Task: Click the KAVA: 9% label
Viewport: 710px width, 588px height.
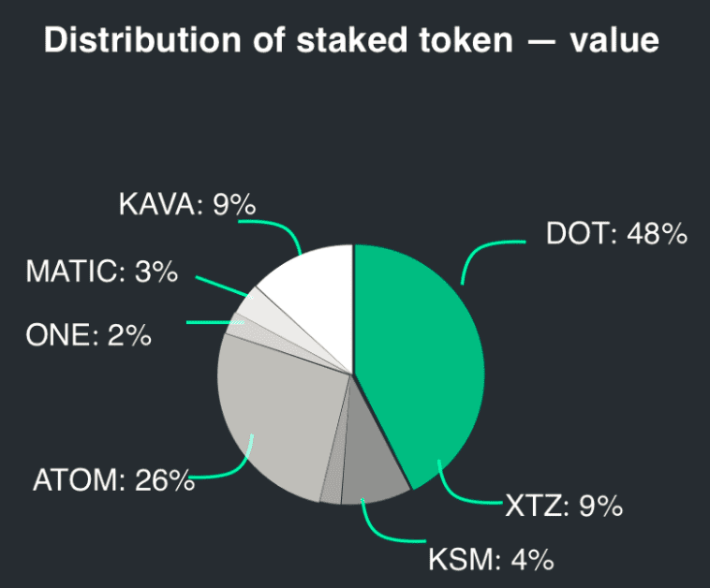Action: point(187,204)
